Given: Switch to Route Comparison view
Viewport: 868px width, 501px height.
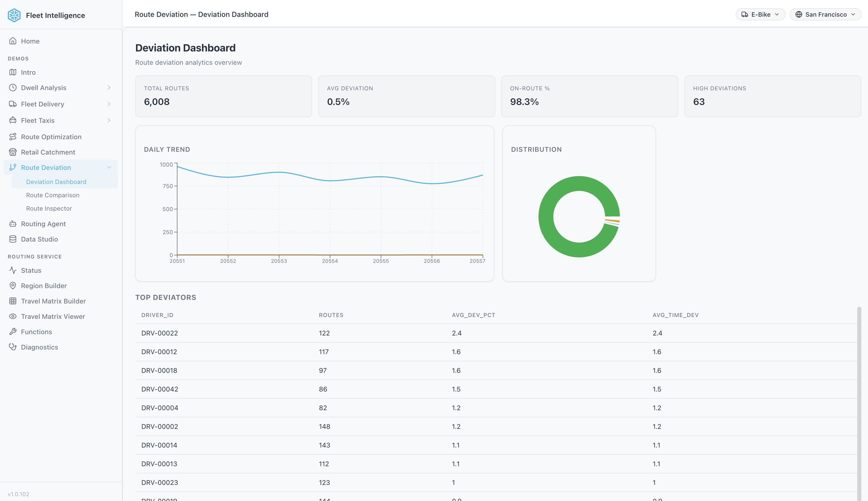Looking at the screenshot, I should click(52, 195).
